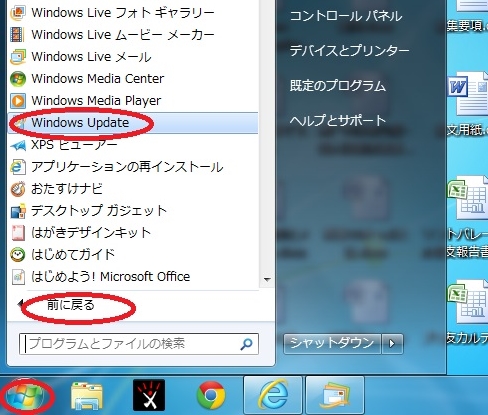
Task: Click the search magnifier icon
Action: tap(246, 344)
